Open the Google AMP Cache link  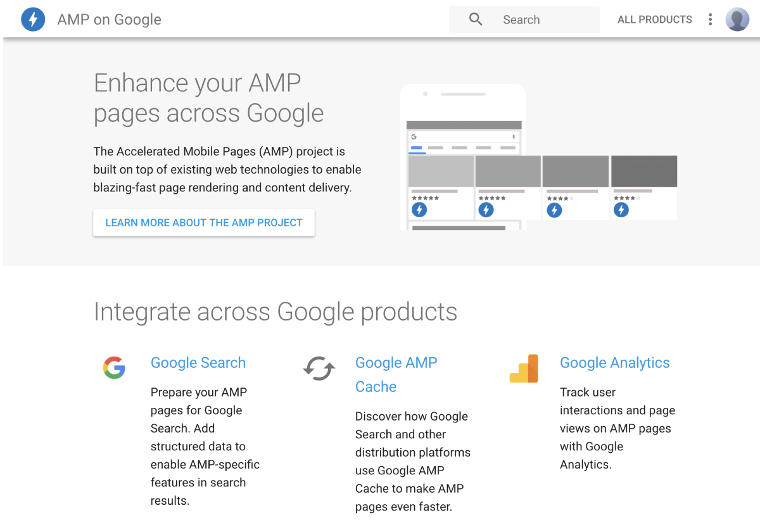[396, 375]
